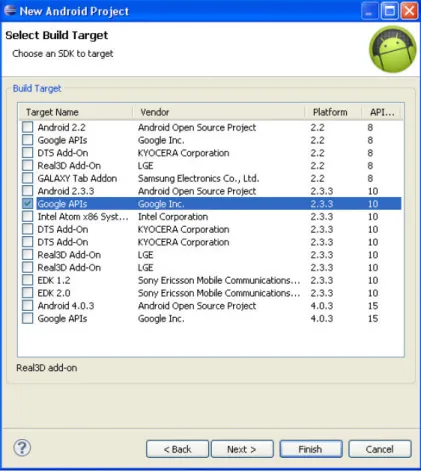This screenshot has height=472, width=421.
Task: Click Android Open Source Project in Android 2.3.3 row
Action: pos(197,191)
